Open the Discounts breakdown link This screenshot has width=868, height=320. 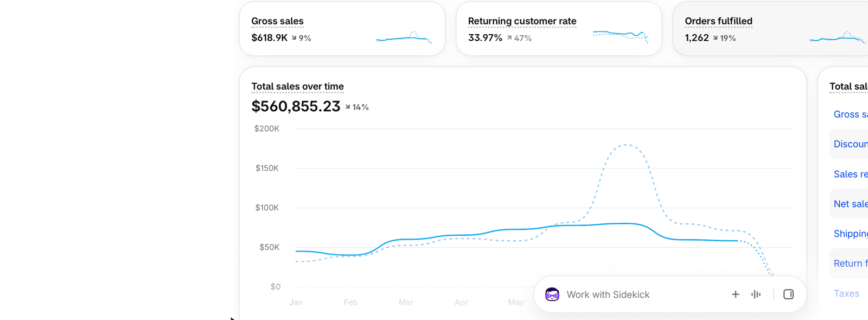point(851,144)
